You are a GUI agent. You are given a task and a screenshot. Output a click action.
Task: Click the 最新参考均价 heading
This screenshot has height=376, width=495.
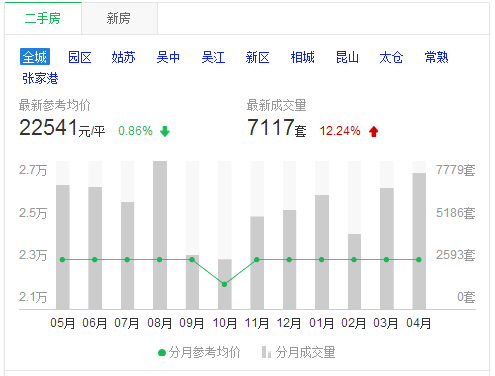[55, 105]
